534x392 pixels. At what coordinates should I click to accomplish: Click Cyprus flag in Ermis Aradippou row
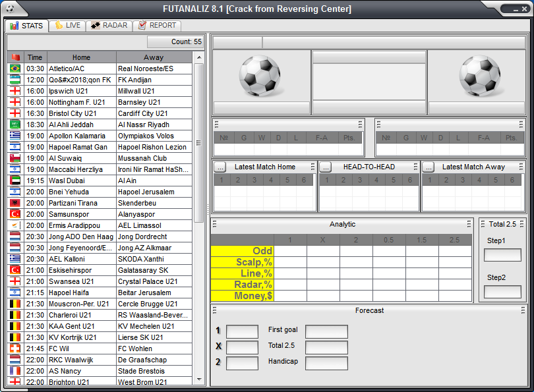(x=15, y=225)
